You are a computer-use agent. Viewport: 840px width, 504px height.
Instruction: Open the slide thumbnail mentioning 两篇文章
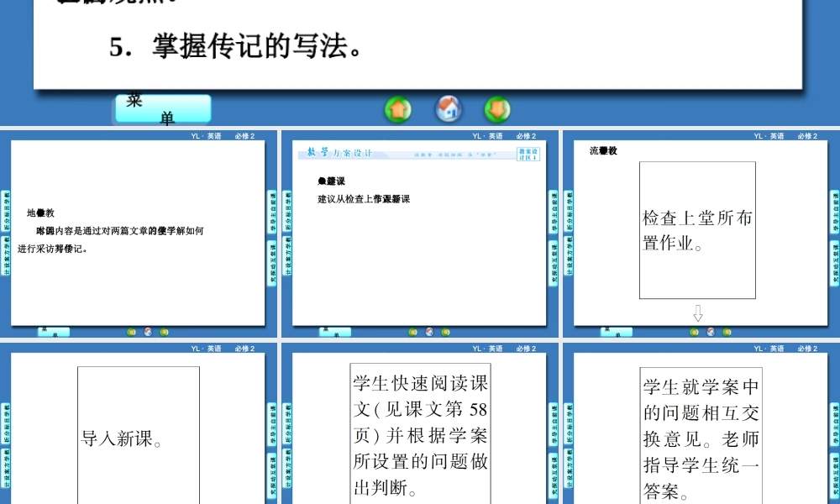tap(138, 233)
